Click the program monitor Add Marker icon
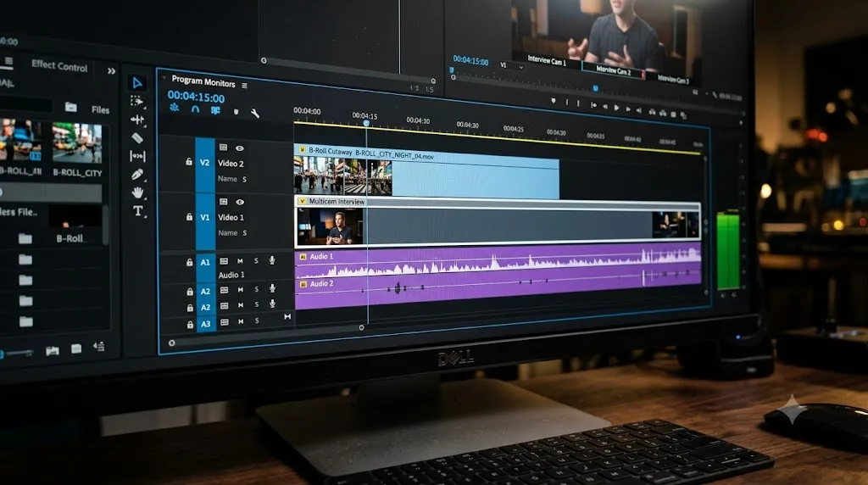This screenshot has width=868, height=485. point(553,101)
